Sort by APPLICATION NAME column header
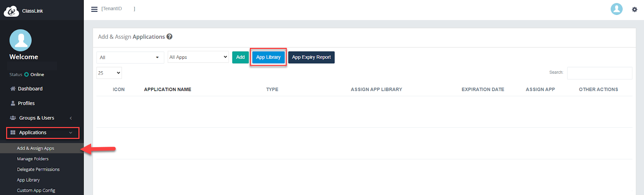 167,89
